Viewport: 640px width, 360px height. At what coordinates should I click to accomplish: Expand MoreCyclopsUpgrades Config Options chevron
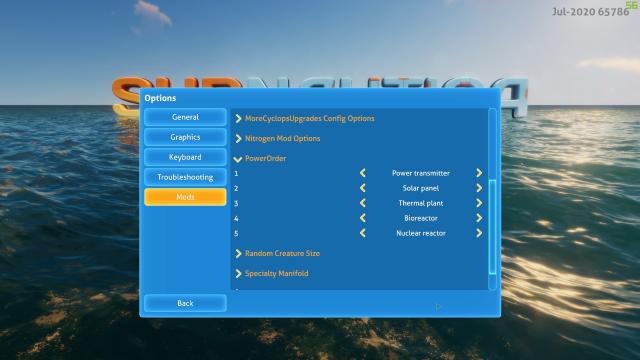(x=238, y=119)
